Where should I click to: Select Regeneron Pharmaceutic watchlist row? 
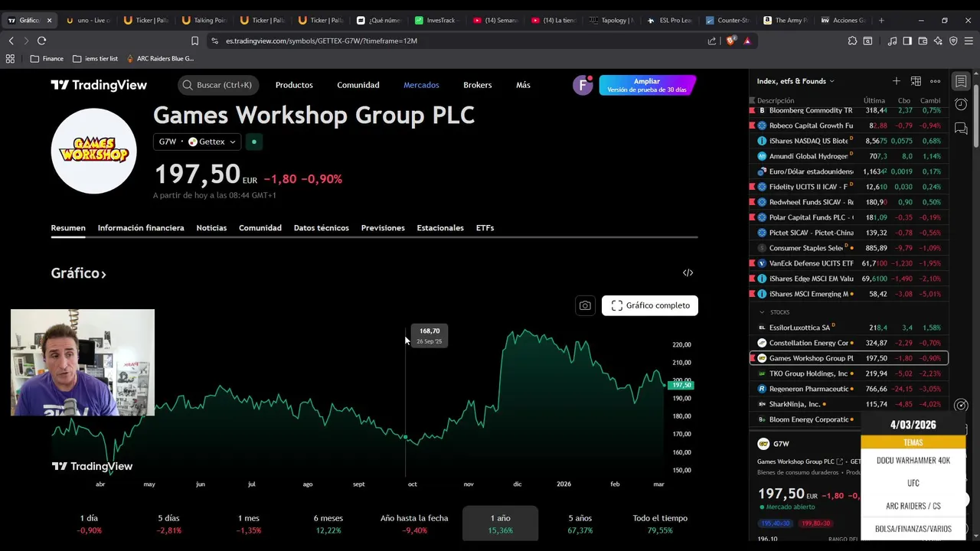(x=848, y=389)
